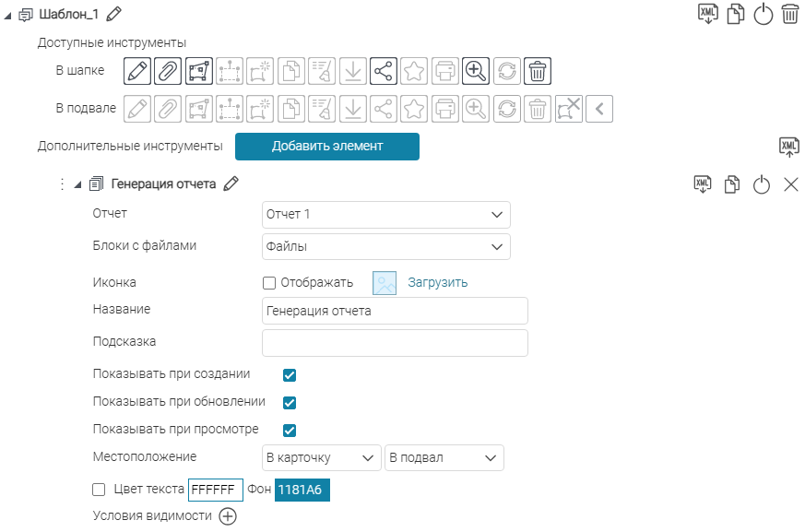The width and height of the screenshot is (805, 532).
Task: Open the Отчет dropdown showing Отчет 1
Action: (385, 215)
